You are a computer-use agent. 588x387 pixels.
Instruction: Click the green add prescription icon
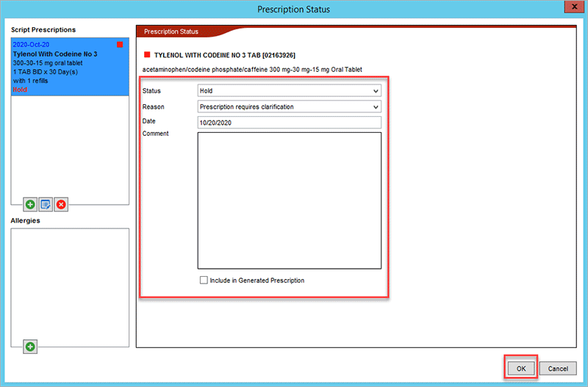(31, 205)
